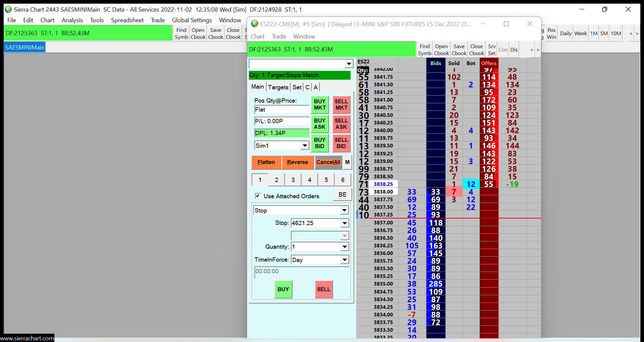Select quantity preset button 3

click(x=293, y=180)
